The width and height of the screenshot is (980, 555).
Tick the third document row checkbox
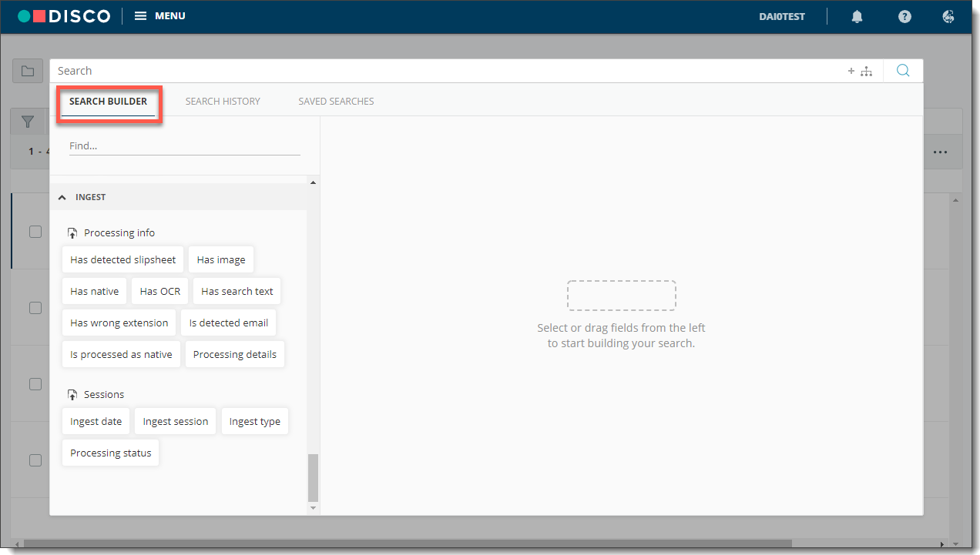(x=35, y=384)
